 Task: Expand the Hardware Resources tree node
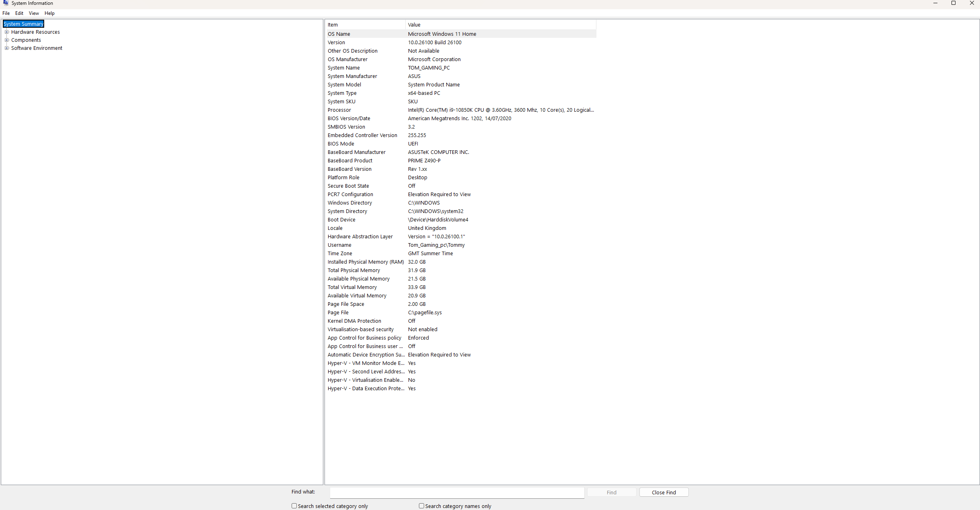6,32
